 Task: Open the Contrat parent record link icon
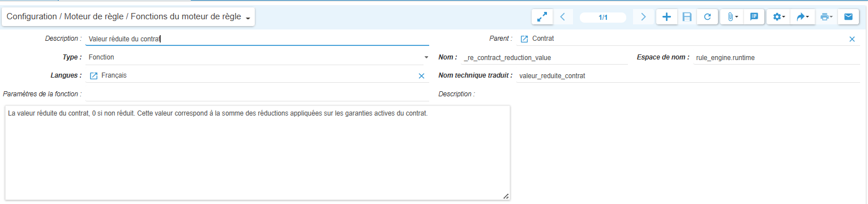coord(524,39)
